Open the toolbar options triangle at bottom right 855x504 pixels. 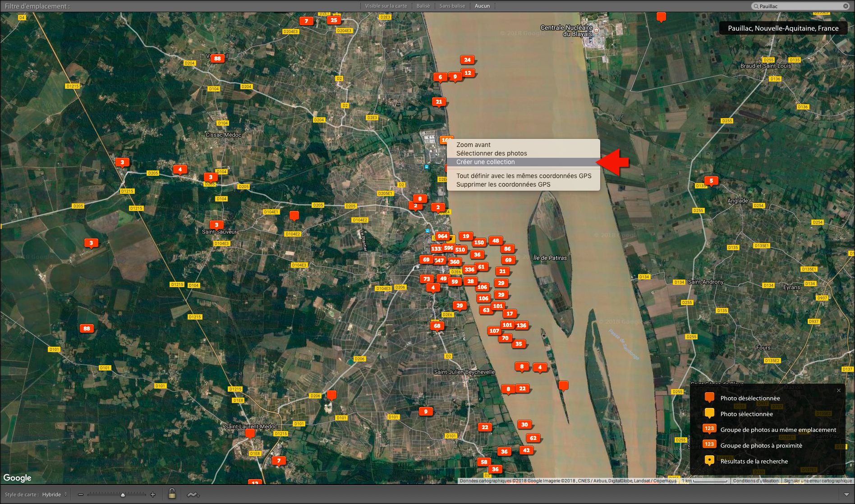click(846, 495)
